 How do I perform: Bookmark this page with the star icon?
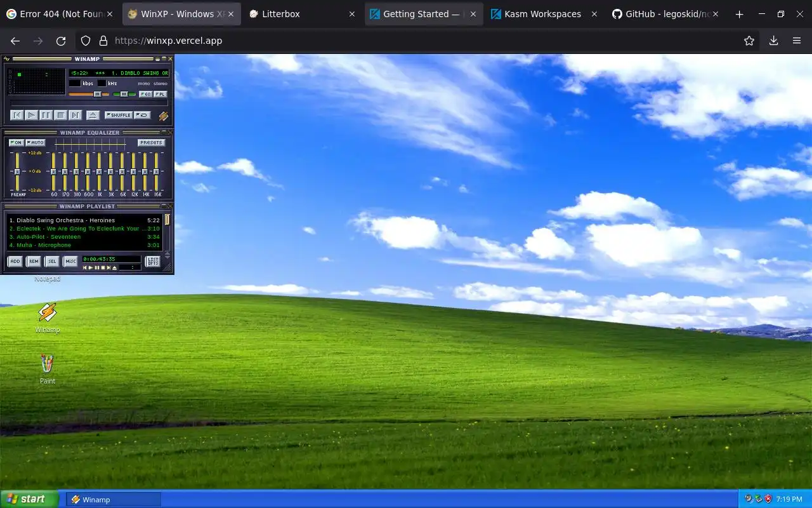coord(749,41)
